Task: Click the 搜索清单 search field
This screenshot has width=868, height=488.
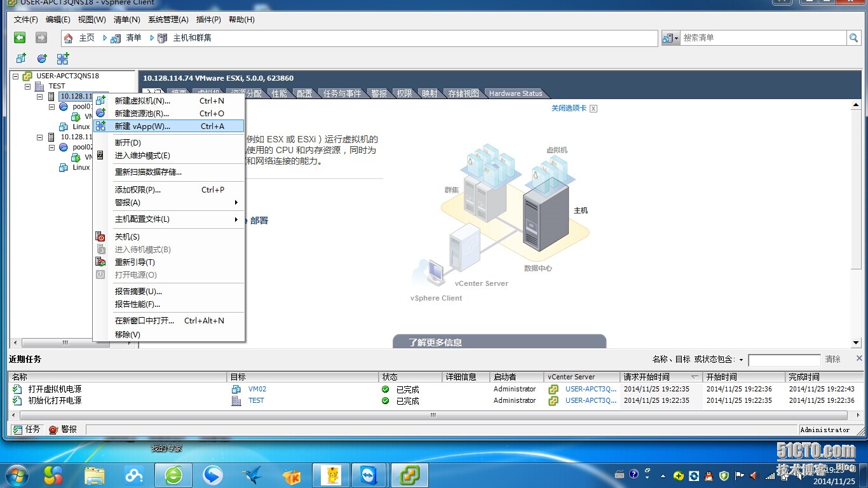Action: tap(763, 38)
